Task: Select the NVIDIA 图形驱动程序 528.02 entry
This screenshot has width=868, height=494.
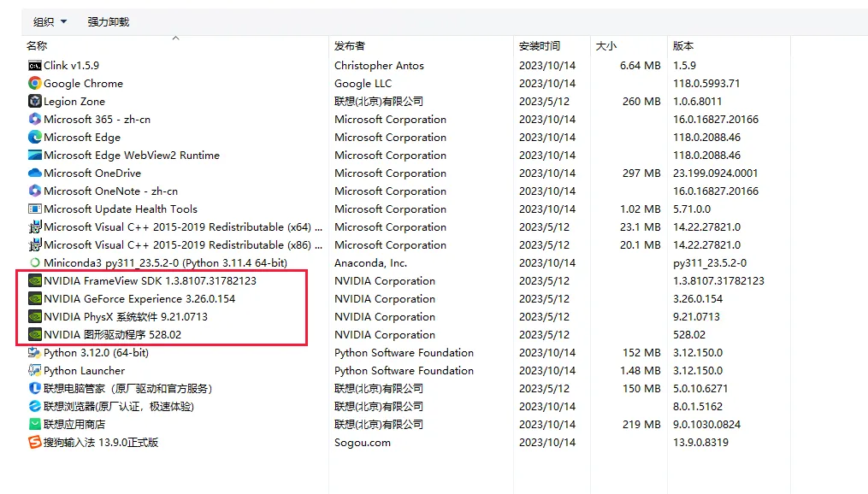Action: pos(112,334)
